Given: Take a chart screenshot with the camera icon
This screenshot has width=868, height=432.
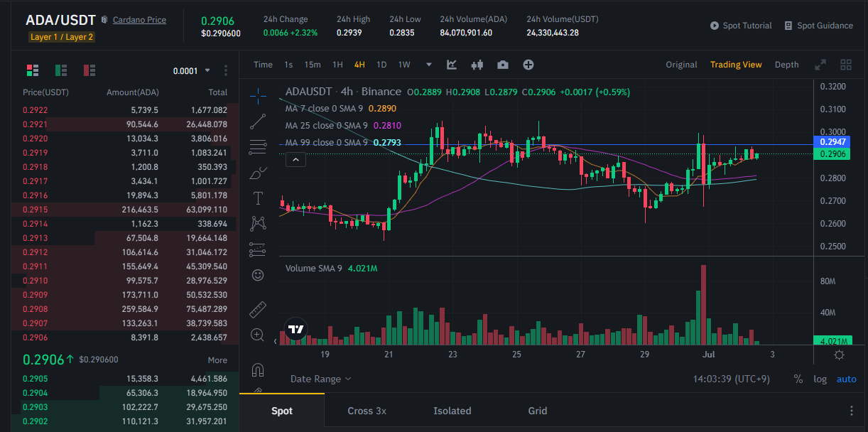Looking at the screenshot, I should (503, 64).
